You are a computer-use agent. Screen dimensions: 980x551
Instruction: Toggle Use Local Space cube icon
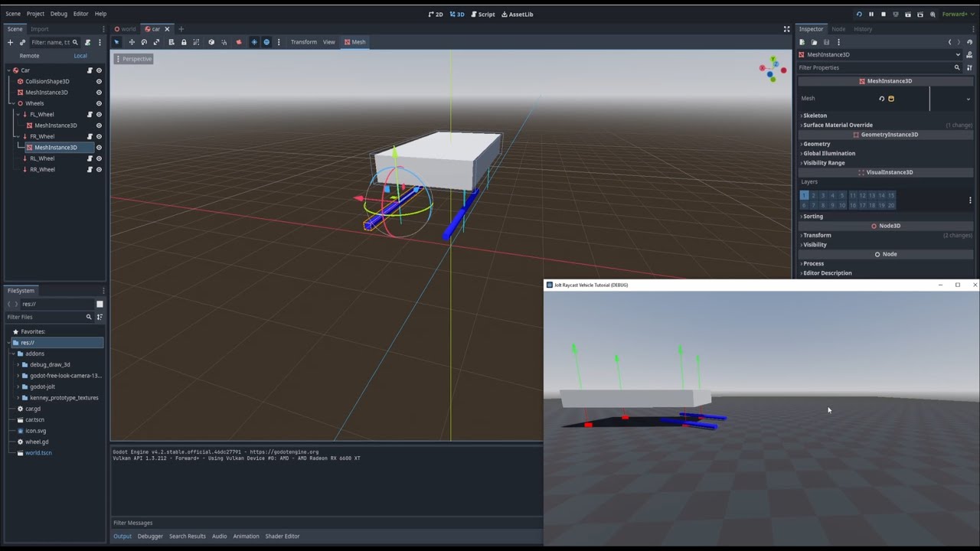(x=211, y=42)
